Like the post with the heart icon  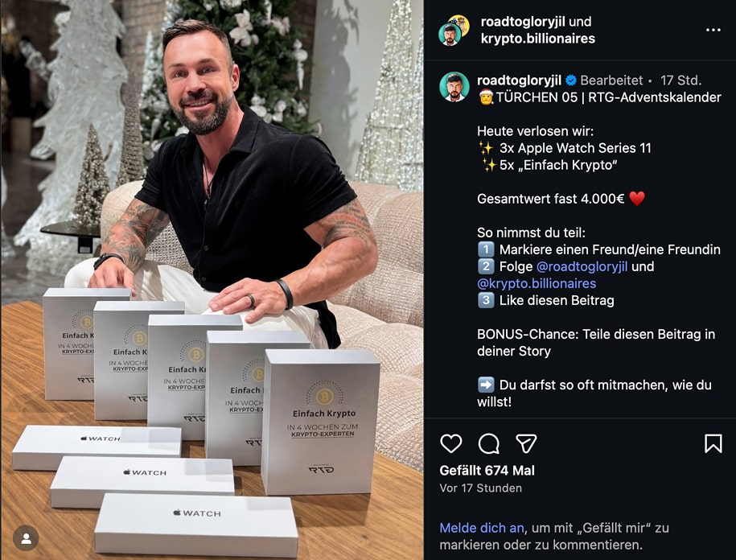[x=450, y=443]
